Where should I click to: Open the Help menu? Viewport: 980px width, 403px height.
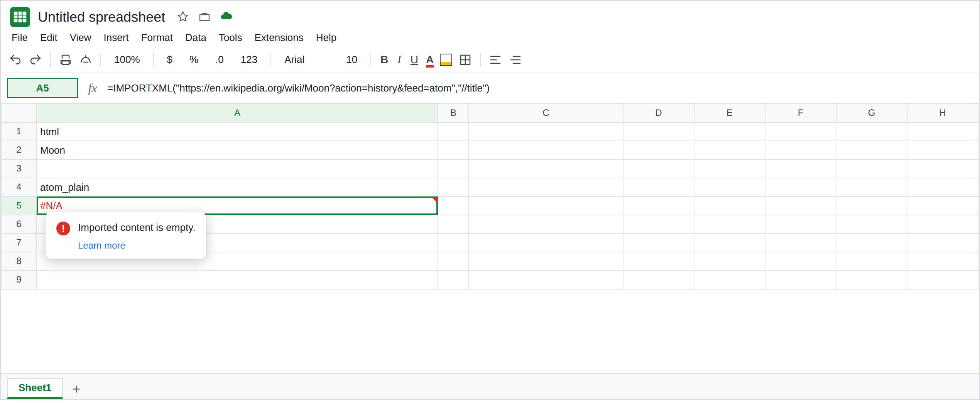(326, 37)
